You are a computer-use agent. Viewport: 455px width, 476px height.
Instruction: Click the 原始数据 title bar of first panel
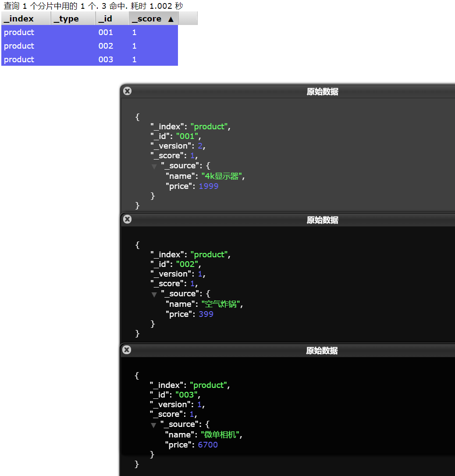322,92
